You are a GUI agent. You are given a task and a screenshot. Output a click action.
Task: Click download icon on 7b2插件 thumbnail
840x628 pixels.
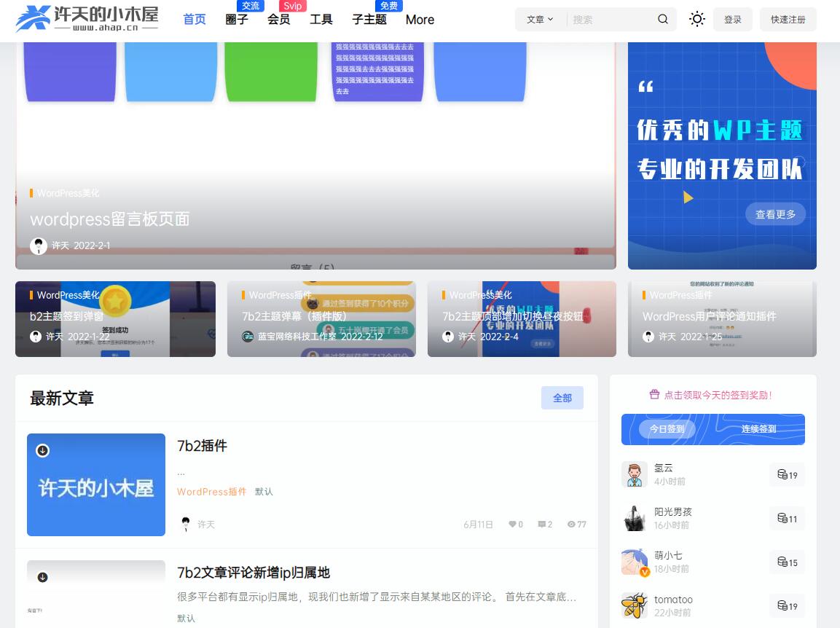[x=42, y=451]
